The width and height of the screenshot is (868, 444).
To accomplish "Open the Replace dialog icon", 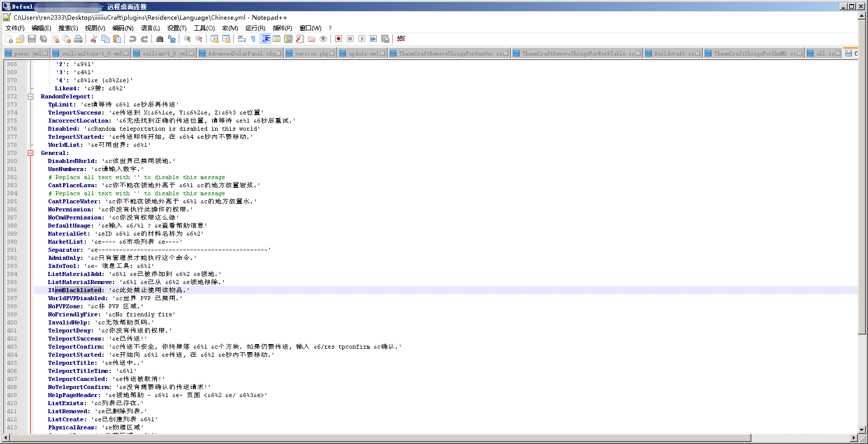I will (172, 39).
